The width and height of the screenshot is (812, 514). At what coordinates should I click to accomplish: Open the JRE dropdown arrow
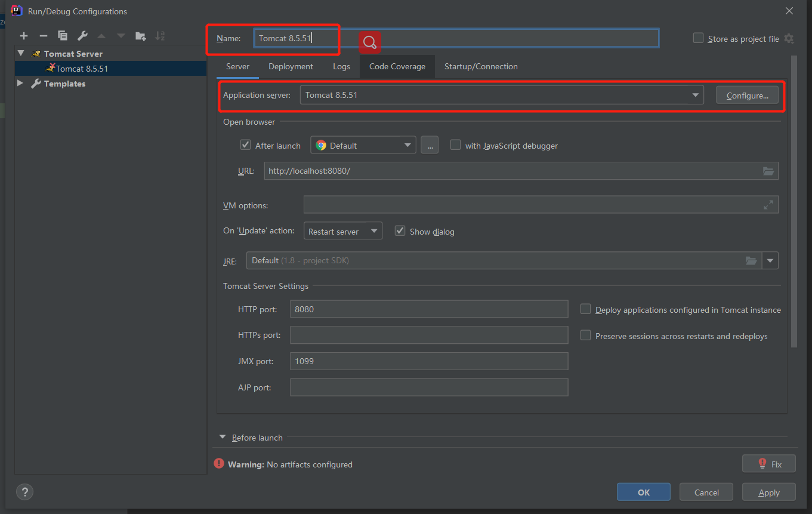pos(770,260)
